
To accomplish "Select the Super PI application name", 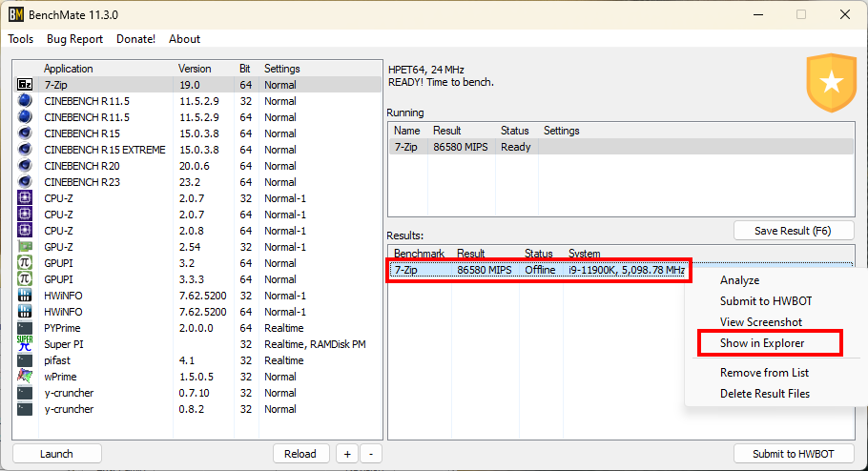I will tap(64, 344).
